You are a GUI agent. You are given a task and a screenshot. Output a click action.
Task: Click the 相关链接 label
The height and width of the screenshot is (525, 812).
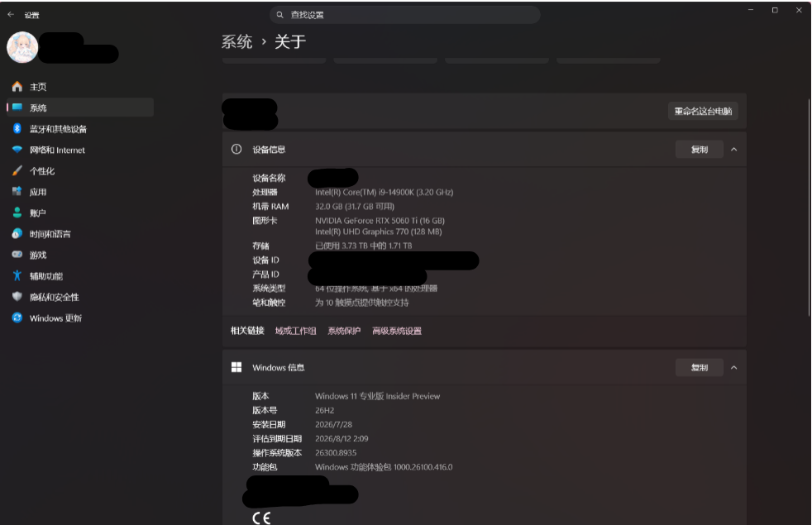[x=247, y=331]
